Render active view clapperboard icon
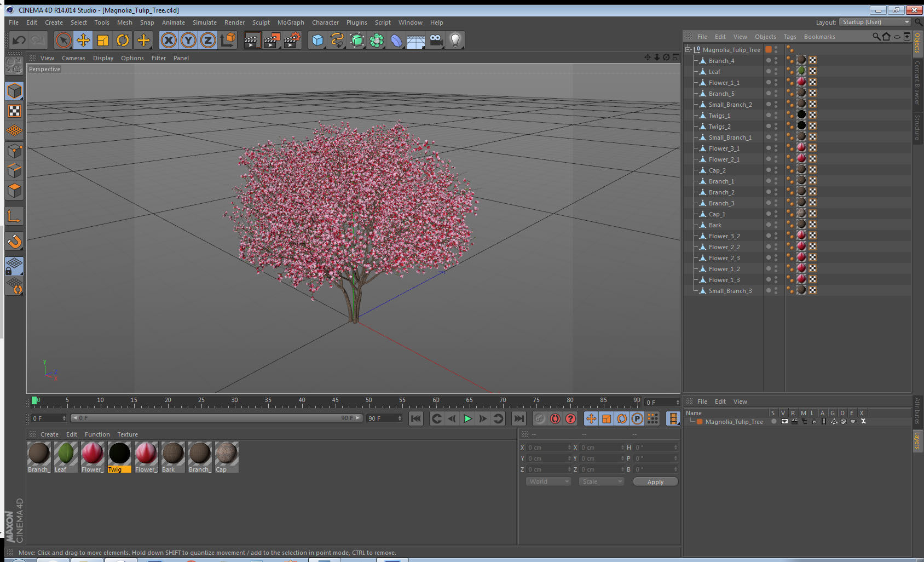Image resolution: width=924 pixels, height=562 pixels. 252,40
